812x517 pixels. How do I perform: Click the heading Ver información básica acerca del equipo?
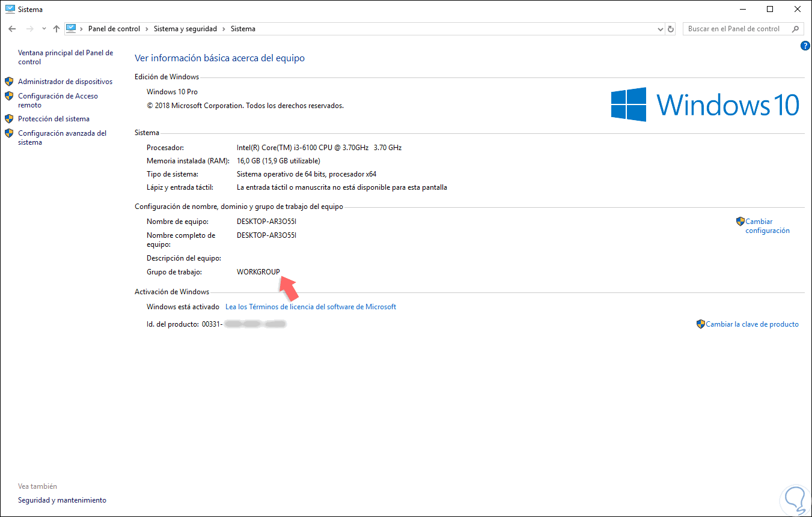tap(219, 58)
